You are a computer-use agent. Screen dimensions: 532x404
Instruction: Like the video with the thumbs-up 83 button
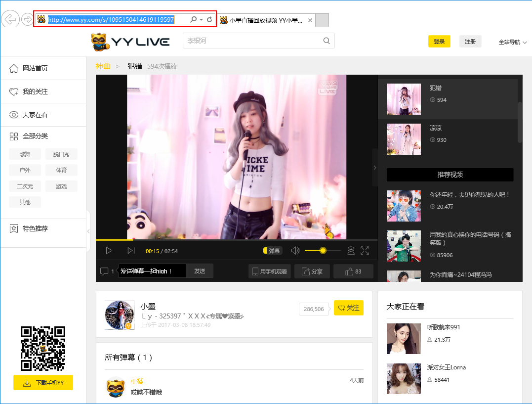353,271
